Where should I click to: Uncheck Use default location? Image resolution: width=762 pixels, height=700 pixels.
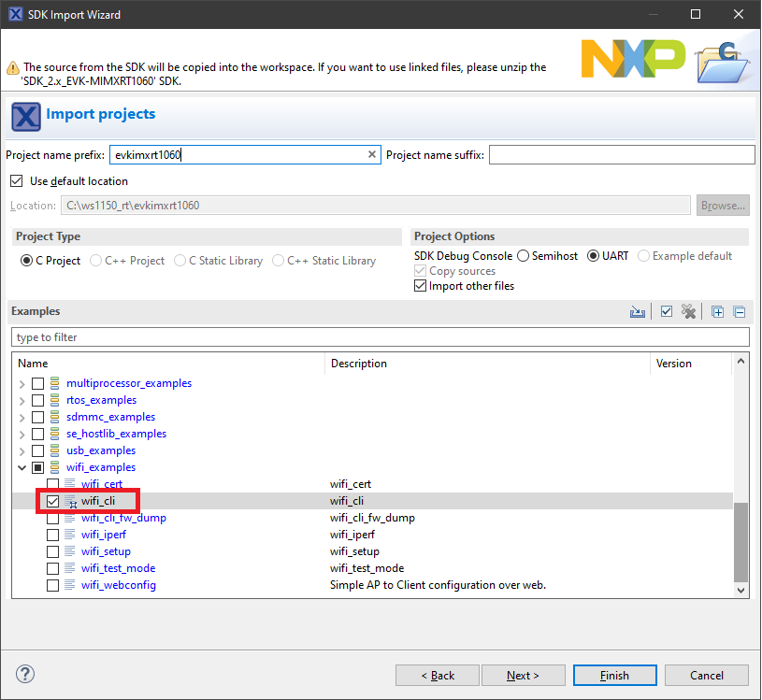point(16,181)
